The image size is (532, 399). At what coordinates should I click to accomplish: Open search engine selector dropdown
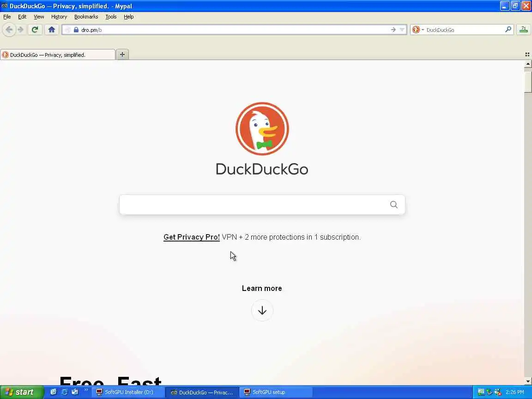[x=418, y=30]
